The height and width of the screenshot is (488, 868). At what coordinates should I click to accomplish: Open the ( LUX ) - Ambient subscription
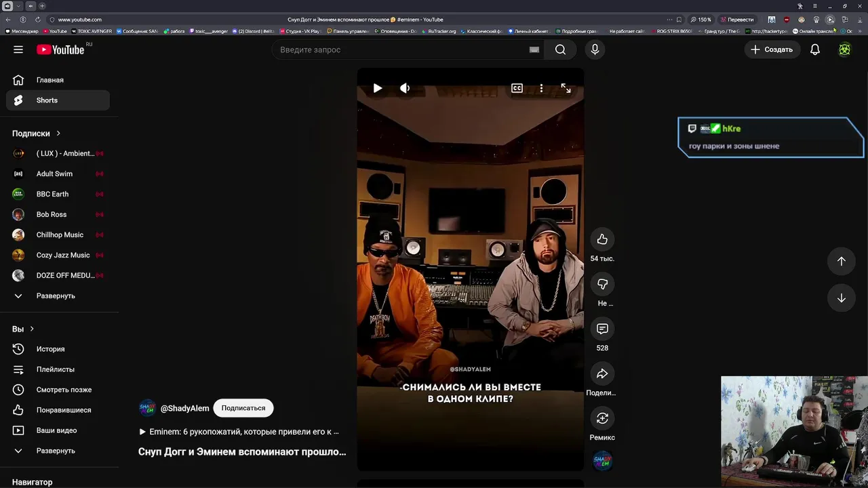[x=58, y=153]
